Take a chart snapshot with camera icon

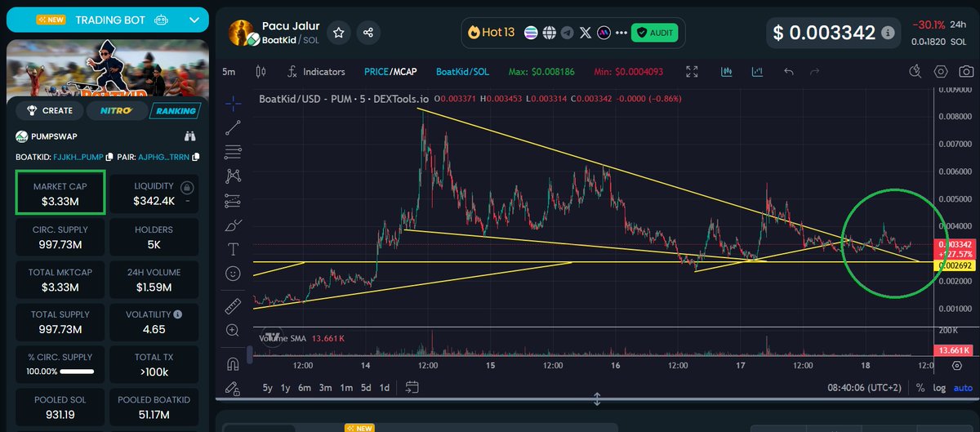966,72
